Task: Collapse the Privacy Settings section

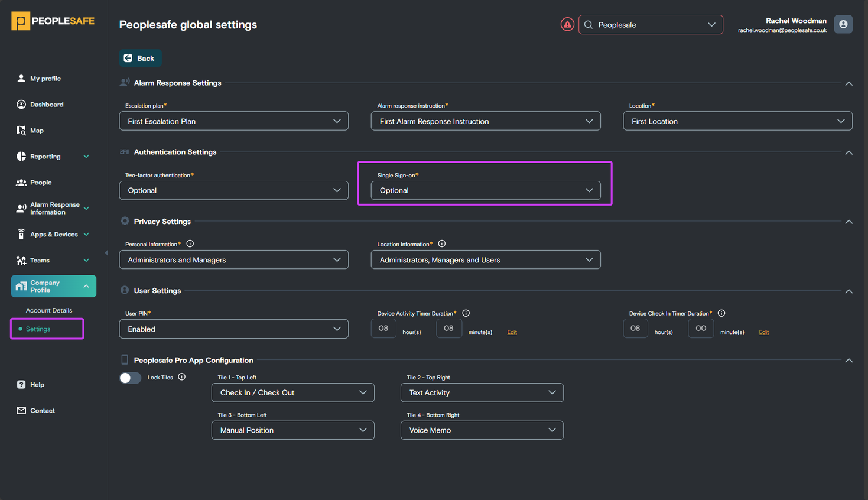Action: [x=849, y=222]
